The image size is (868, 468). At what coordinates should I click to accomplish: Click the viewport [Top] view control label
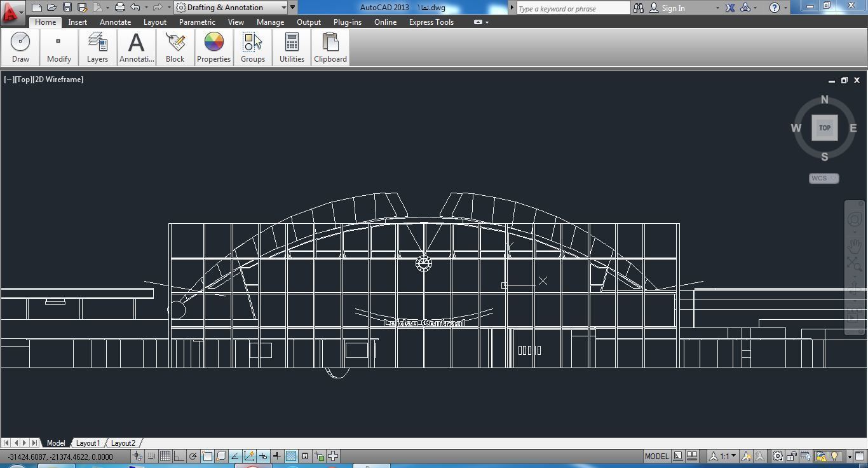click(24, 79)
